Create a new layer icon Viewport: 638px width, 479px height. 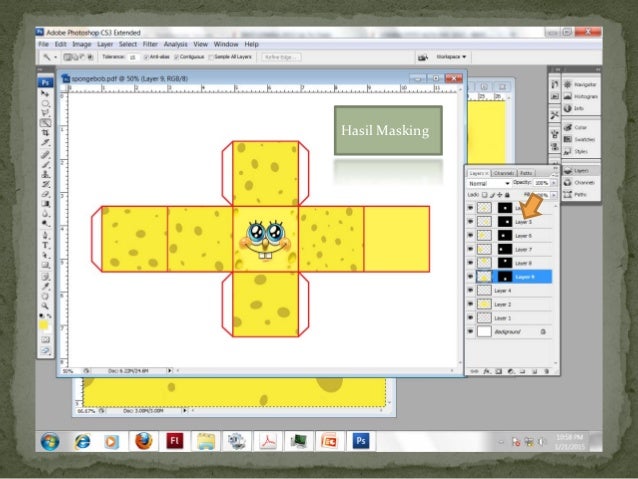[535, 371]
